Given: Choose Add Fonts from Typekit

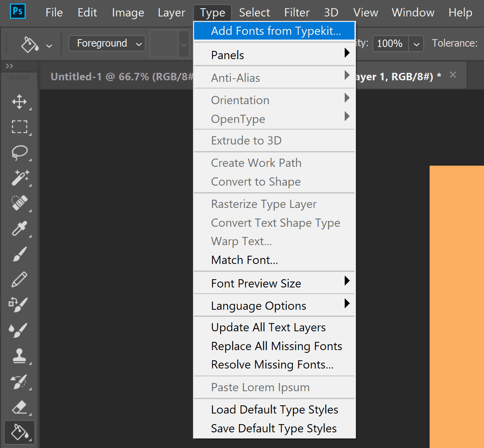Looking at the screenshot, I should [274, 31].
